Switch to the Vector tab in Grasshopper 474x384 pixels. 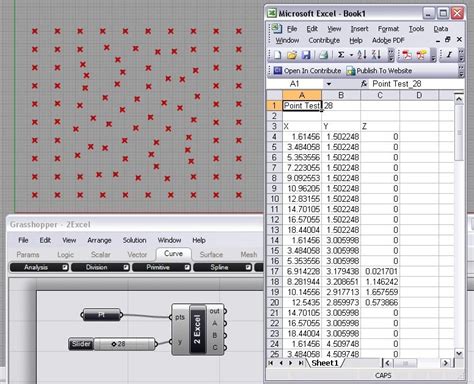click(137, 255)
